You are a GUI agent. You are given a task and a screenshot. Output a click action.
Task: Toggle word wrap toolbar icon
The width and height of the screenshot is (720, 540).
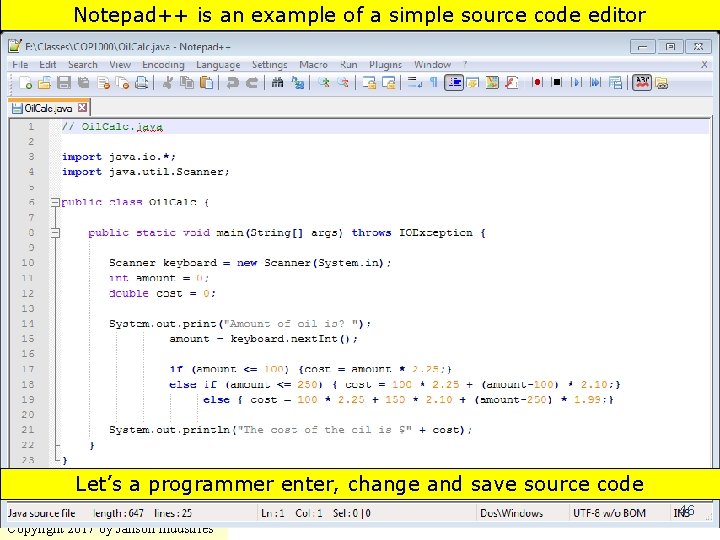click(415, 83)
